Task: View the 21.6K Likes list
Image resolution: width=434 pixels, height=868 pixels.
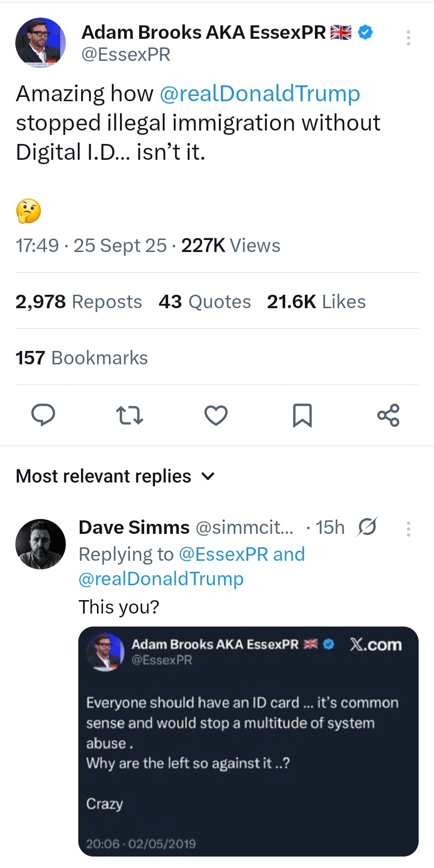Action: 316,301
